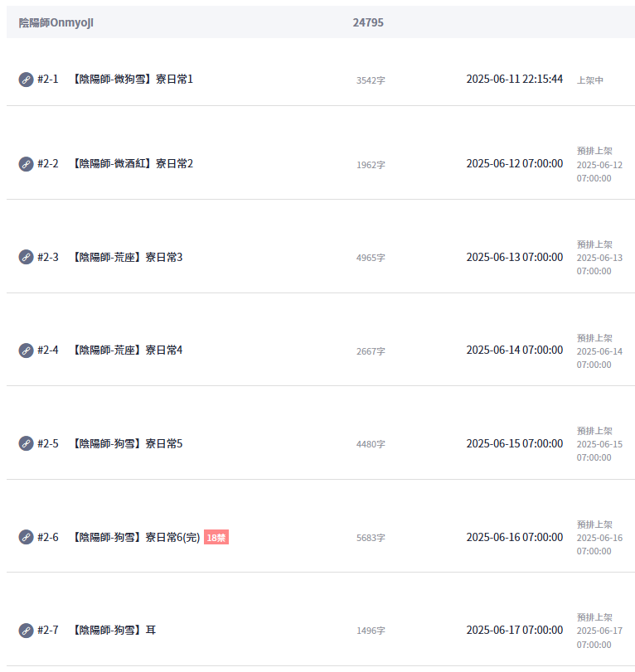Open chapter 【陰陽師-微狗雪】寮日常1
Viewport: 635px width, 672px height.
point(132,80)
